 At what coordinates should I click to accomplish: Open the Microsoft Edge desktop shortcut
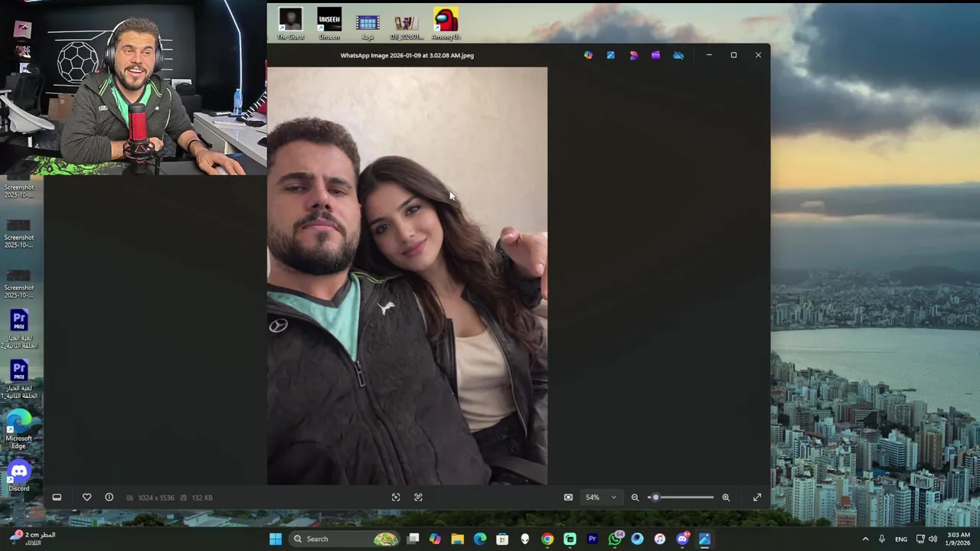click(x=18, y=429)
